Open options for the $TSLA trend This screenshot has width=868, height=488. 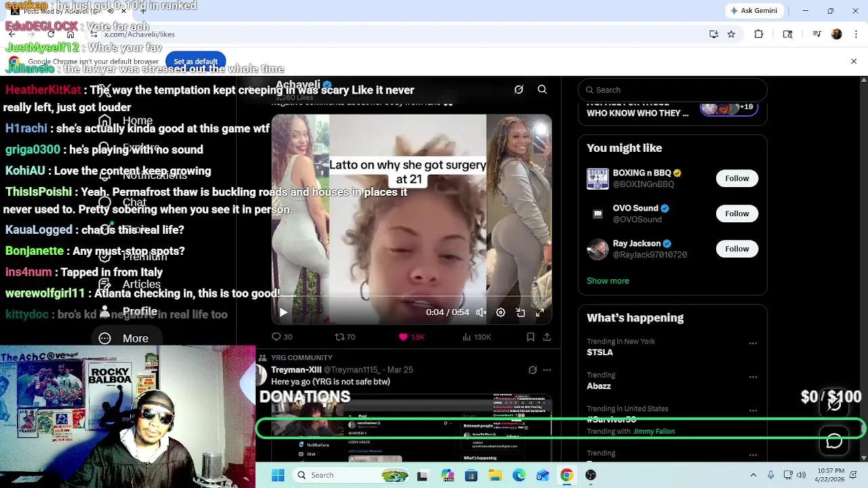coord(753,344)
